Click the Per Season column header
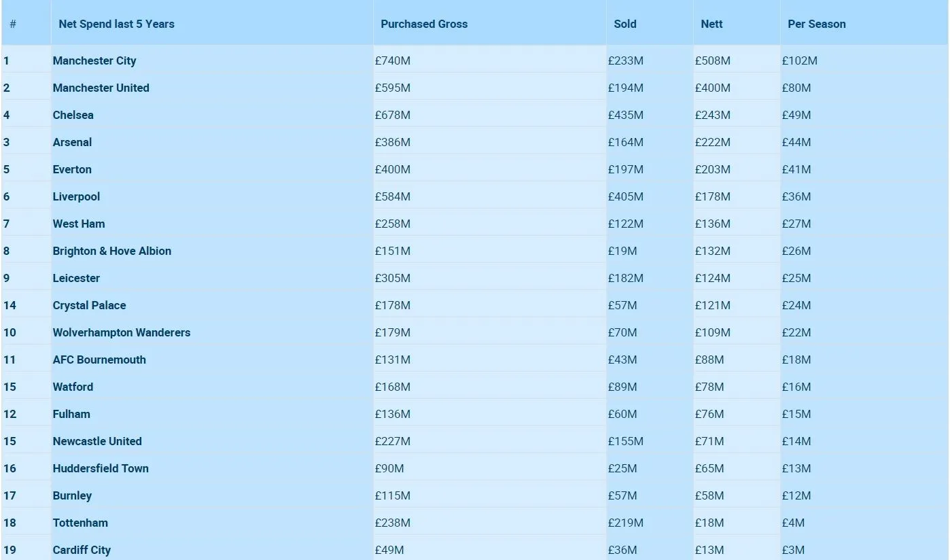The height and width of the screenshot is (560, 950). (x=817, y=24)
